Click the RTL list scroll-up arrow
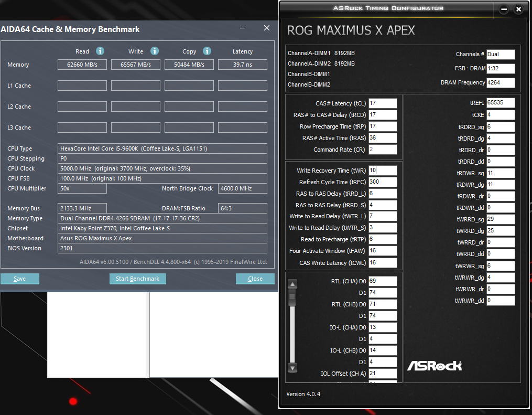The height and width of the screenshot is (415, 532). [292, 284]
